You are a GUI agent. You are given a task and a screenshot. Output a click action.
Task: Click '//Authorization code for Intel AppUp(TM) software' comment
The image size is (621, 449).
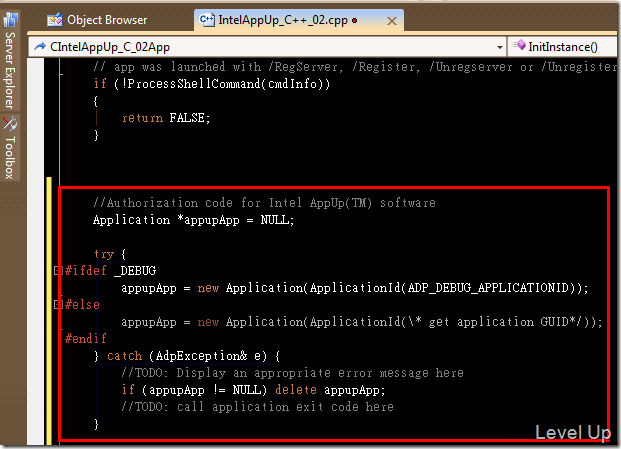264,203
